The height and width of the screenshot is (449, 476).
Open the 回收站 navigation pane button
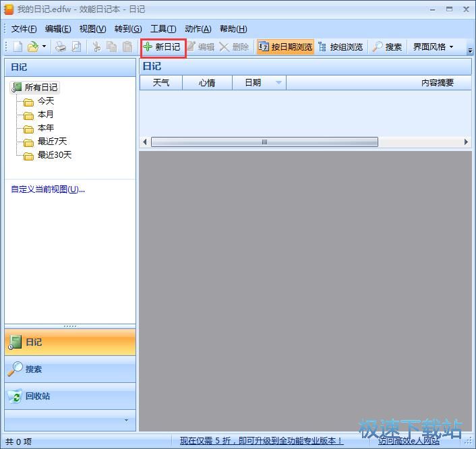click(70, 396)
